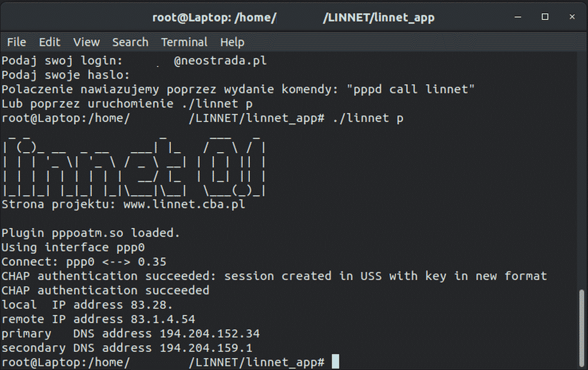
Task: Click the remote IP address 83.1.4.54
Action: 159,319
